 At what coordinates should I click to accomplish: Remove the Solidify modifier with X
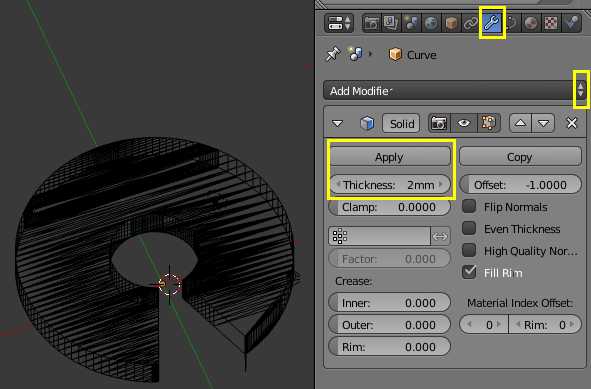pyautogui.click(x=572, y=123)
